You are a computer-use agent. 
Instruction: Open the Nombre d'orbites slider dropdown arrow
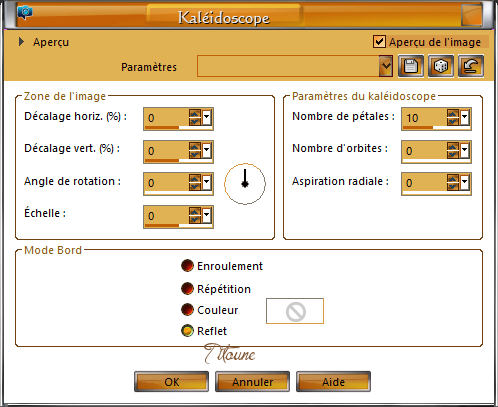click(465, 150)
